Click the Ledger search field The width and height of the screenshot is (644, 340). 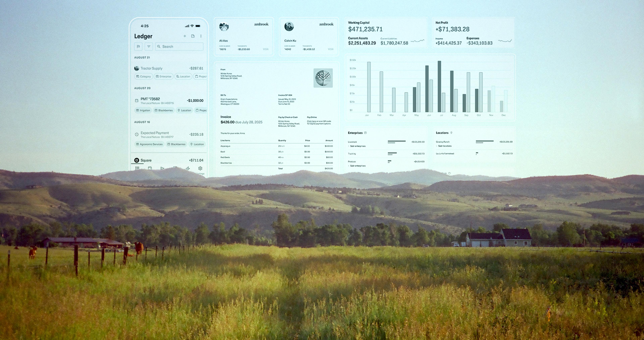pyautogui.click(x=179, y=47)
